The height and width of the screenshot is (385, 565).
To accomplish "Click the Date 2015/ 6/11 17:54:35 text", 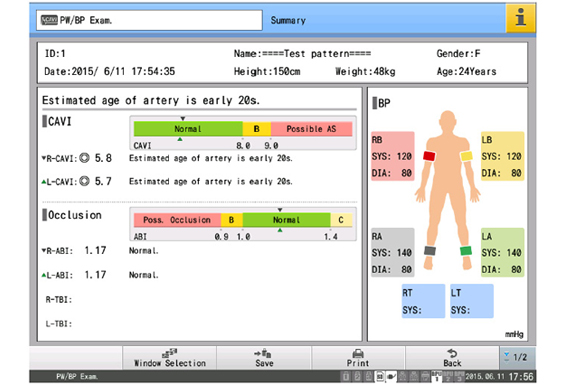I will click(110, 71).
